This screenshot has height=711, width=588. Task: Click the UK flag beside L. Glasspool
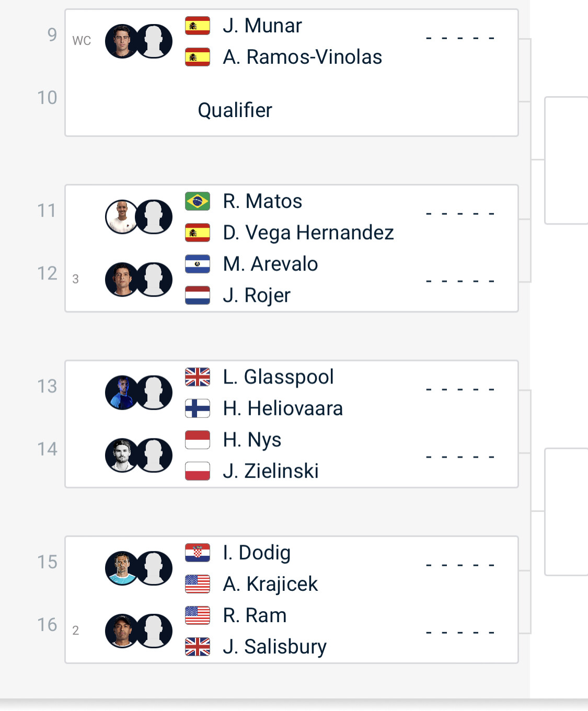pyautogui.click(x=198, y=377)
